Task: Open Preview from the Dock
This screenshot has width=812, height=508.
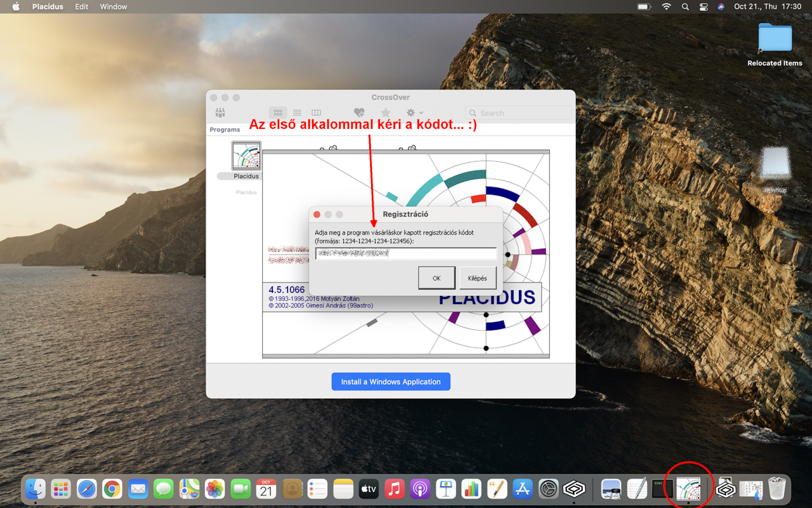Action: [x=611, y=489]
